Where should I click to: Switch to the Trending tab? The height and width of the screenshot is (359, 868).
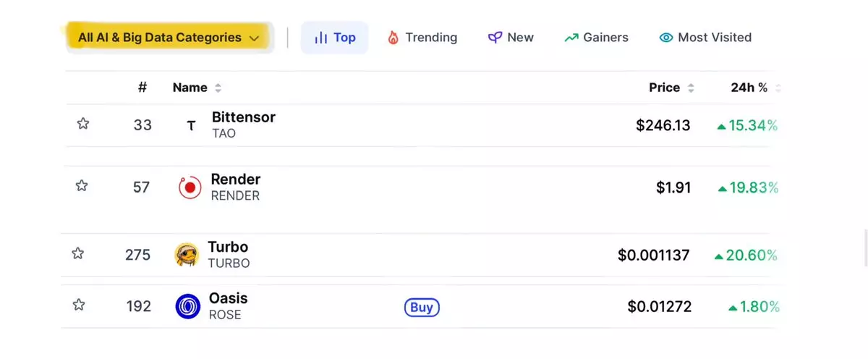click(x=422, y=38)
